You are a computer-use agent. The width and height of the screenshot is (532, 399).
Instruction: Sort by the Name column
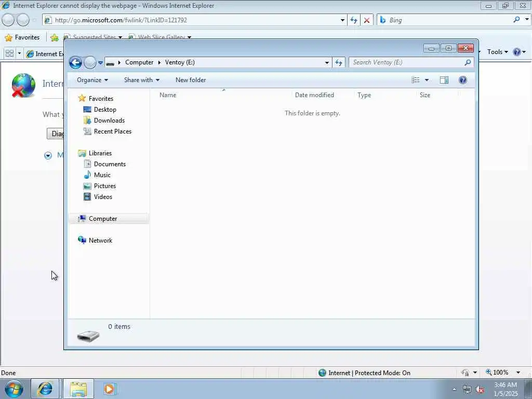[x=168, y=96]
